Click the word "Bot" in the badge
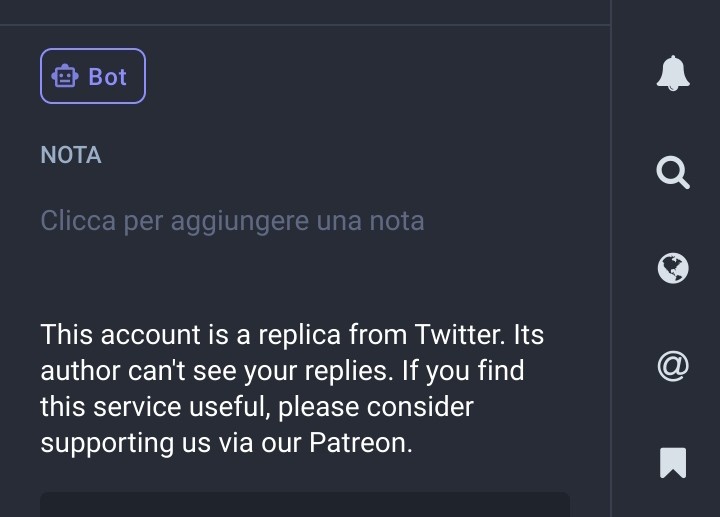Screen dimensions: 720x517 coord(108,77)
